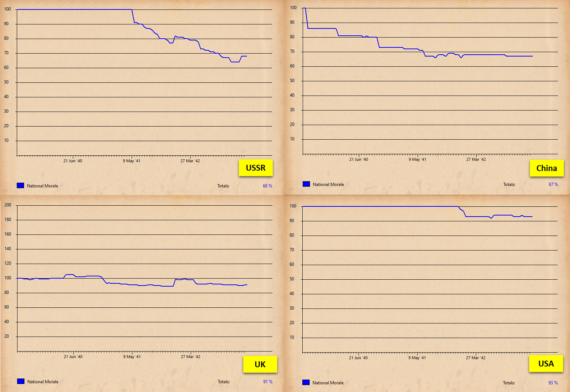Image resolution: width=570 pixels, height=392 pixels.
Task: Click the blue National Morale swatch in USSR chart
Action: 20,186
